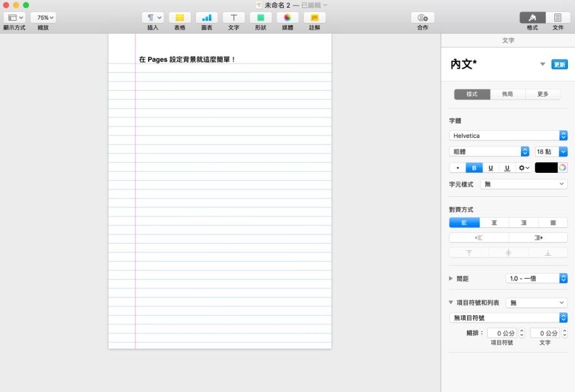Open the 字元樣式 dropdown

[x=524, y=184]
